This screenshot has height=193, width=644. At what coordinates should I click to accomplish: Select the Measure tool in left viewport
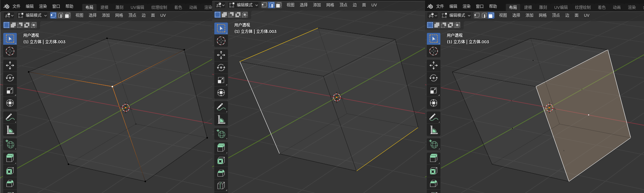point(10,130)
